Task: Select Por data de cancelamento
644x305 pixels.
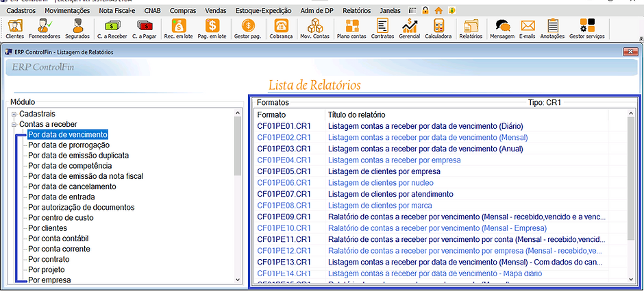Action: point(72,186)
